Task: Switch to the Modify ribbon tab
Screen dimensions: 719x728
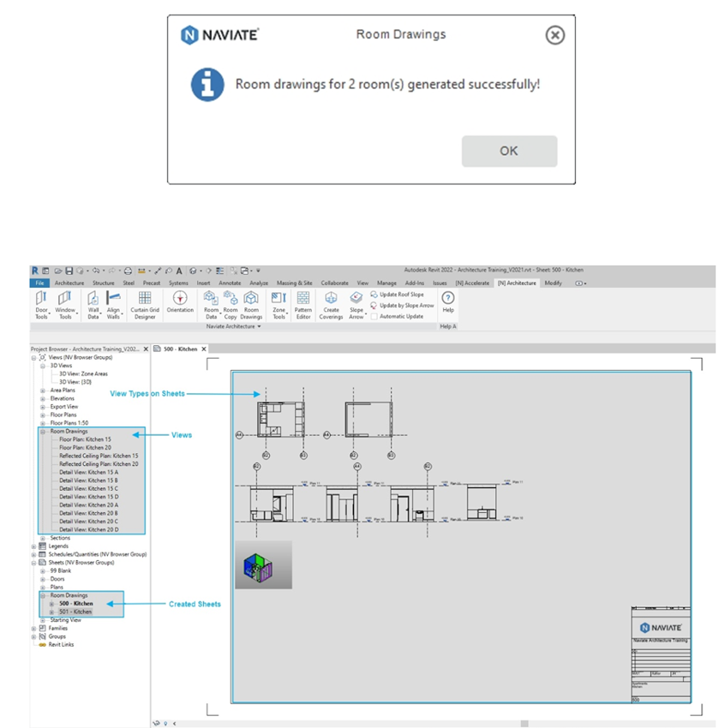Action: (553, 283)
